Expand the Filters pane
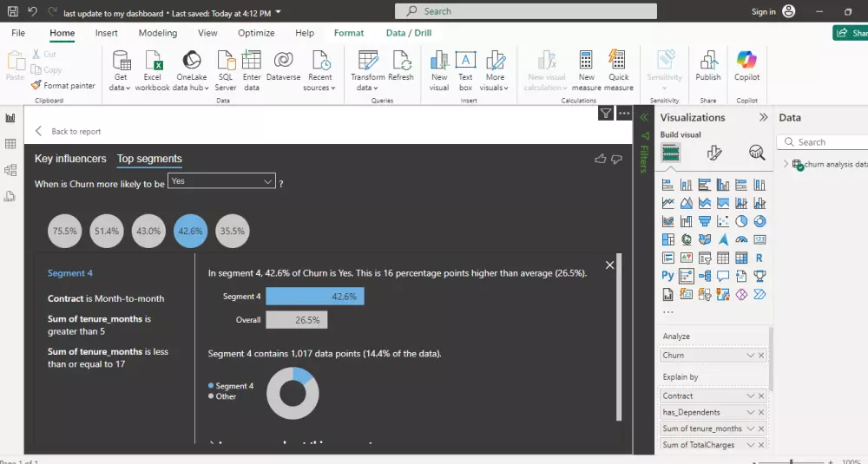Screen dimensions: 868x464 click(x=644, y=117)
